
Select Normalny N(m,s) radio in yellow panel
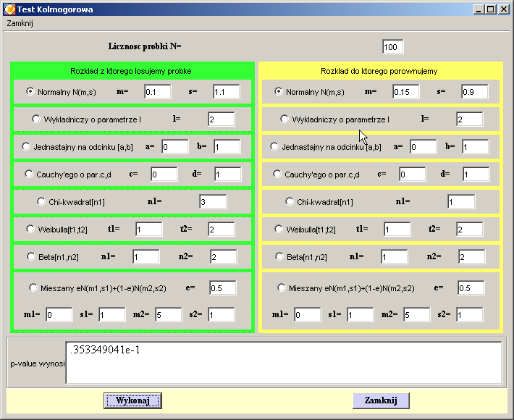point(279,91)
